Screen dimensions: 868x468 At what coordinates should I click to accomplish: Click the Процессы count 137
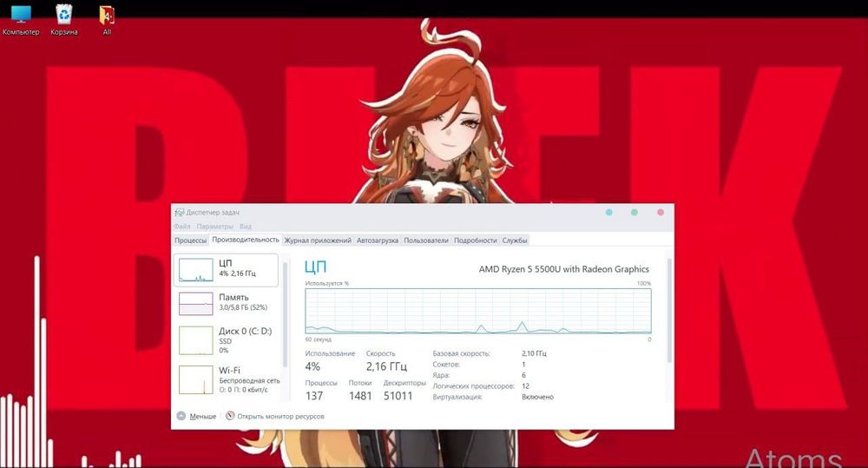[314, 396]
